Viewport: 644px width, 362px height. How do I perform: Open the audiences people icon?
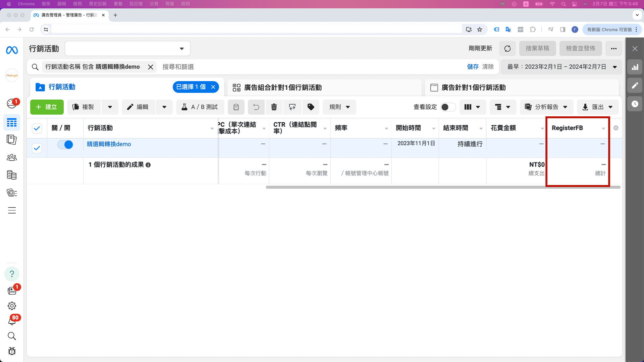12,157
